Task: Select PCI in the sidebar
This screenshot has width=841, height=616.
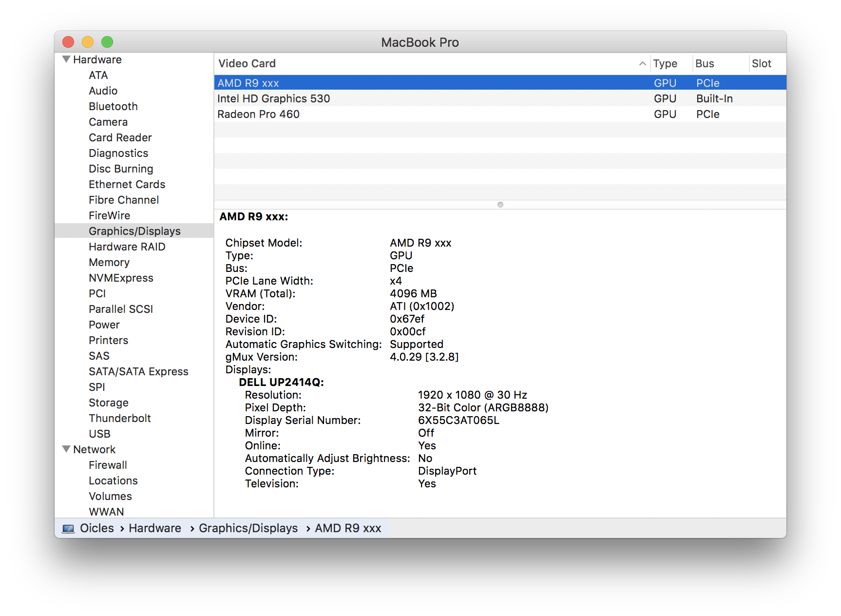Action: (x=97, y=293)
